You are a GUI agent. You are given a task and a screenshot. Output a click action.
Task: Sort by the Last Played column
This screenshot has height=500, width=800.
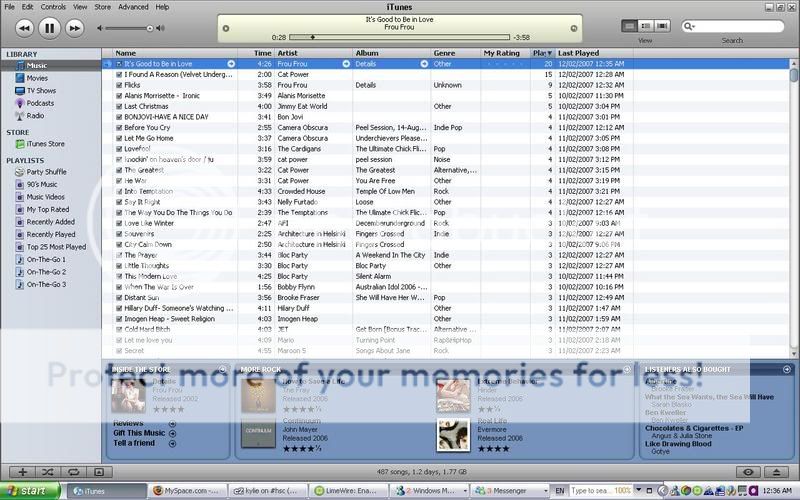tap(594, 53)
